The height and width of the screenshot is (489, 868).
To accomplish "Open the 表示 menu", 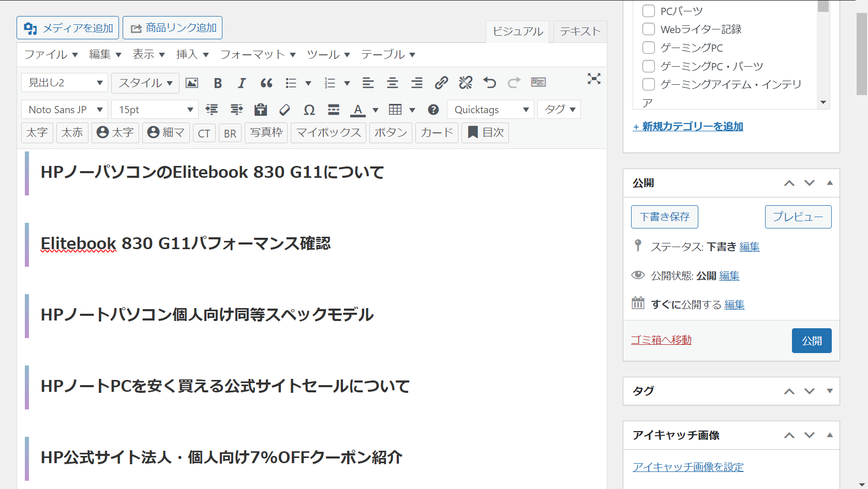I will 148,55.
